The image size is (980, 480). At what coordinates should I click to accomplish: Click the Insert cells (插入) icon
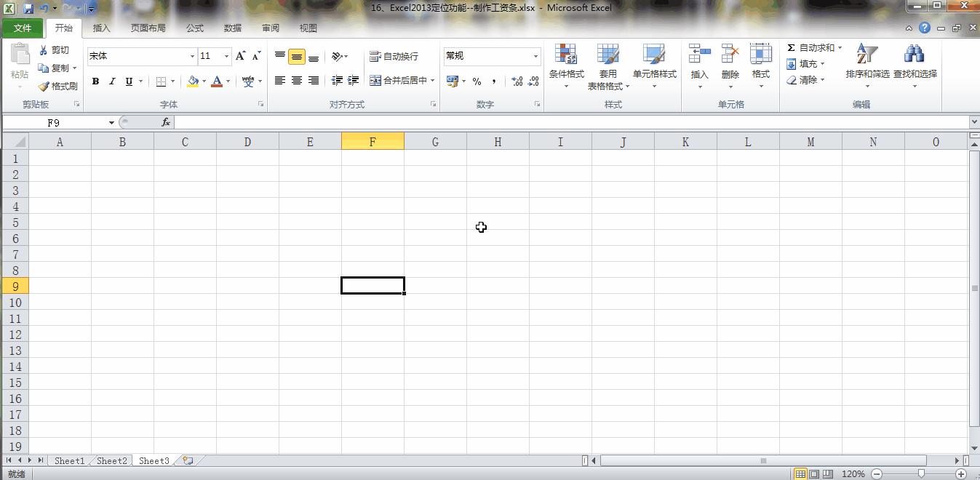click(x=699, y=55)
